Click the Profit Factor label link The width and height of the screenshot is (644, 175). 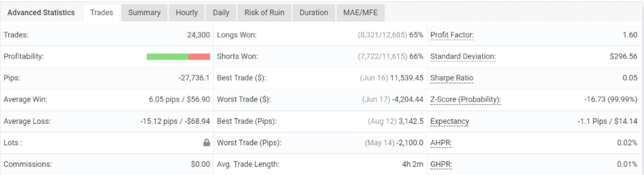coord(452,35)
